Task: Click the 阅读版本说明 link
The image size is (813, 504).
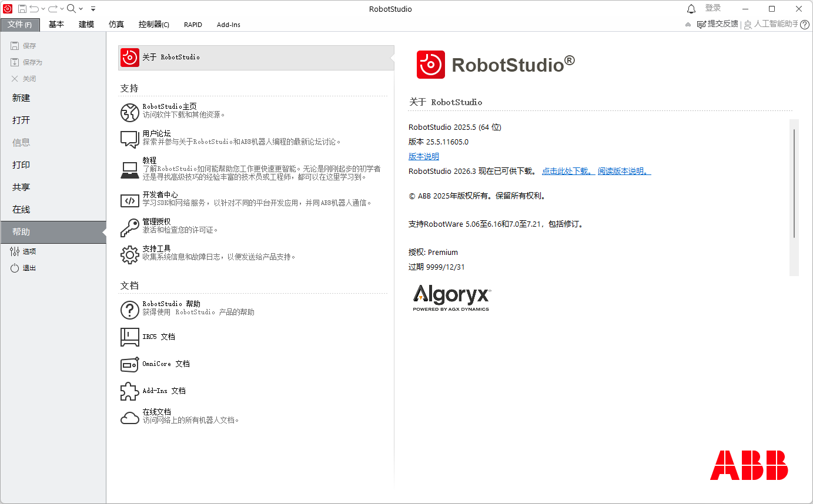Action: (x=624, y=171)
